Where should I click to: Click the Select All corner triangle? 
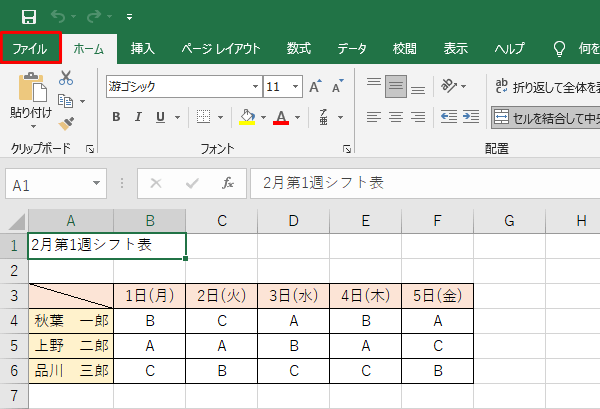pyautogui.click(x=15, y=221)
